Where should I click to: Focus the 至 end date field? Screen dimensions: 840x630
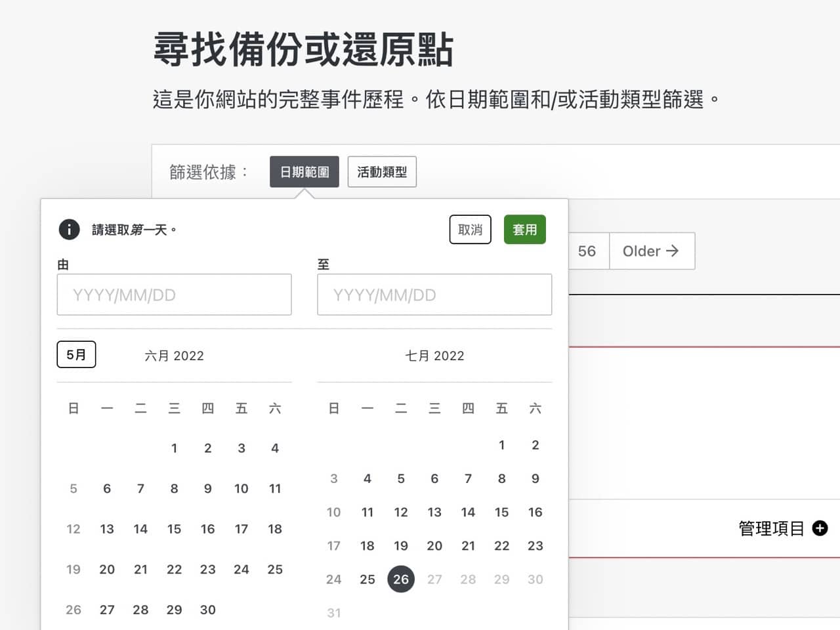tap(434, 295)
